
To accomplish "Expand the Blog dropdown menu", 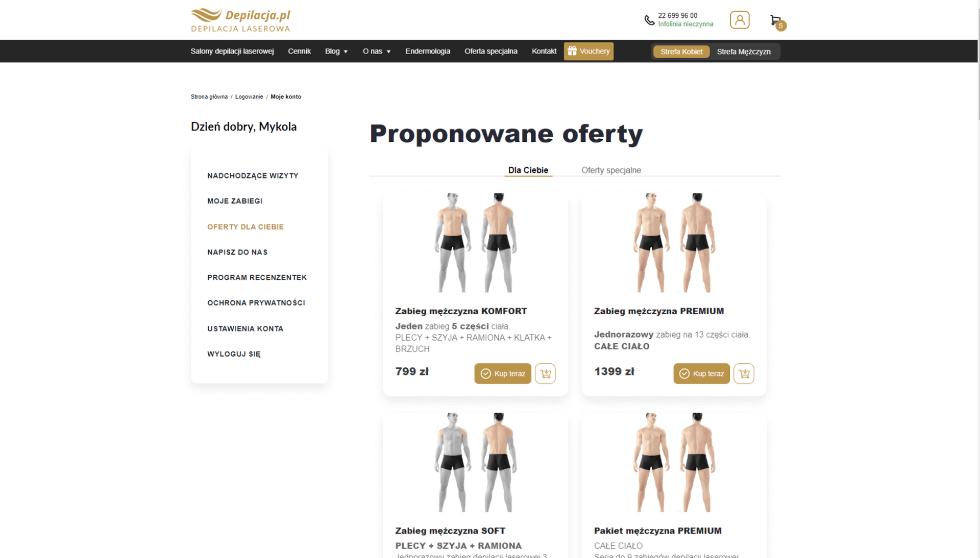I will click(336, 51).
